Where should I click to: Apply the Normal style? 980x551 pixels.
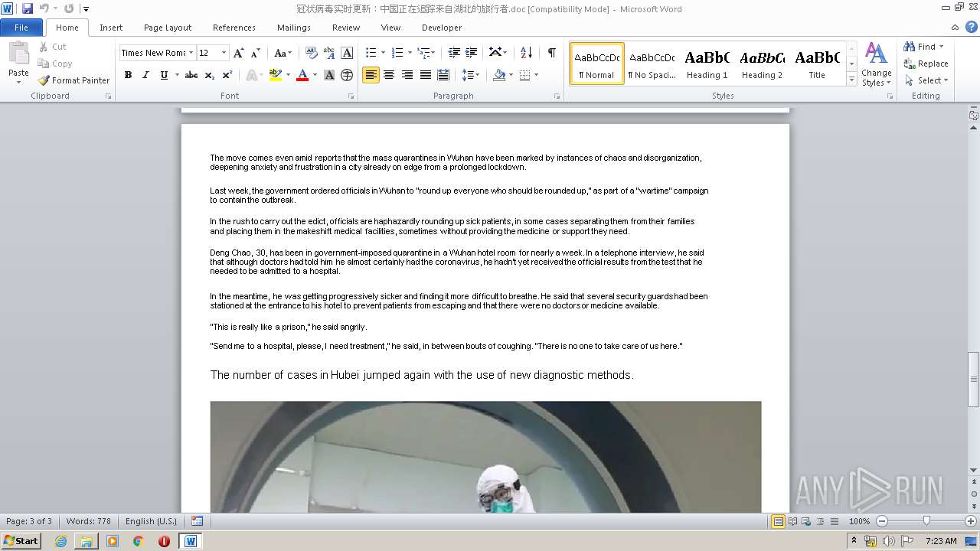coord(597,64)
